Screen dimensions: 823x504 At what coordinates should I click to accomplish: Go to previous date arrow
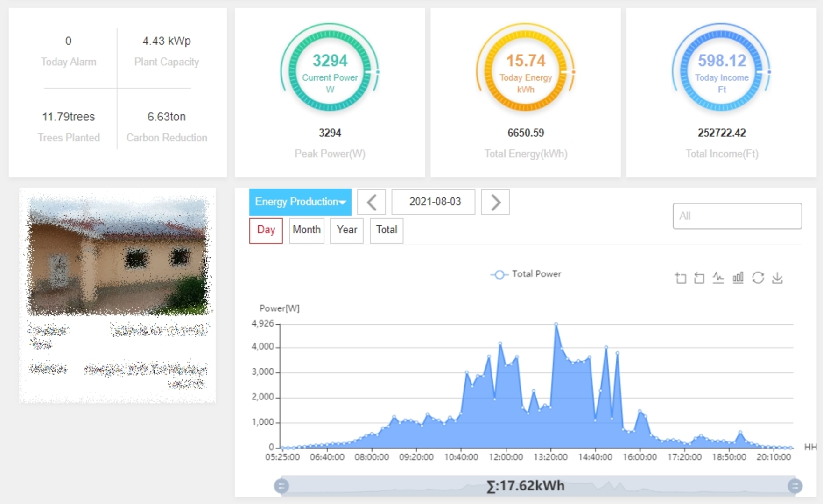pyautogui.click(x=372, y=202)
